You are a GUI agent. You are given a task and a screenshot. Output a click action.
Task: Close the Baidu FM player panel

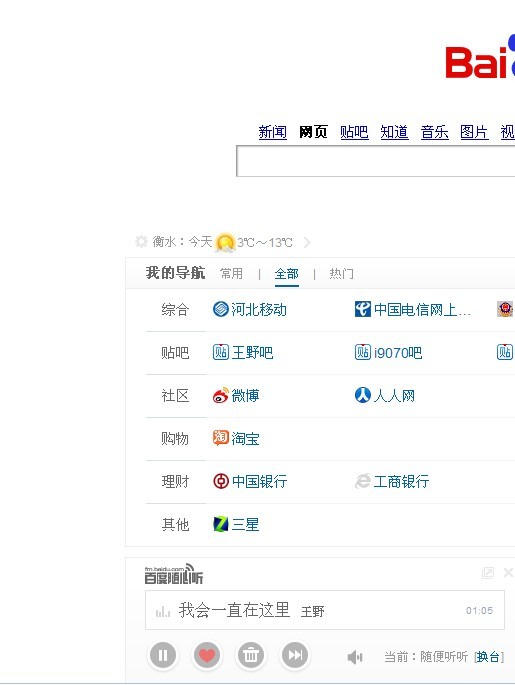[508, 572]
